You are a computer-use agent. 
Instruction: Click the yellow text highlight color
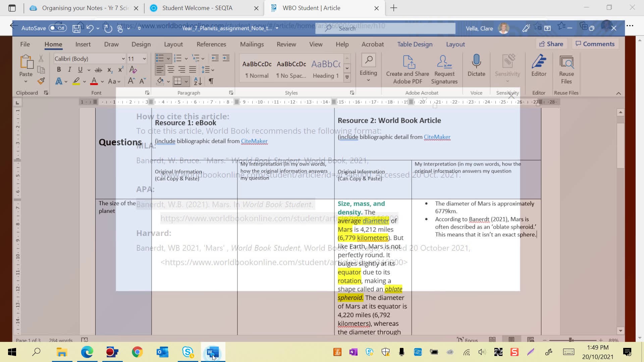76,81
